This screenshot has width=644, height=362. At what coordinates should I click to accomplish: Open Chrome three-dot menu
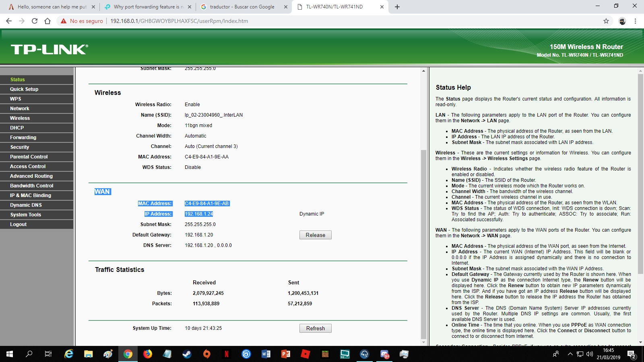click(x=636, y=21)
